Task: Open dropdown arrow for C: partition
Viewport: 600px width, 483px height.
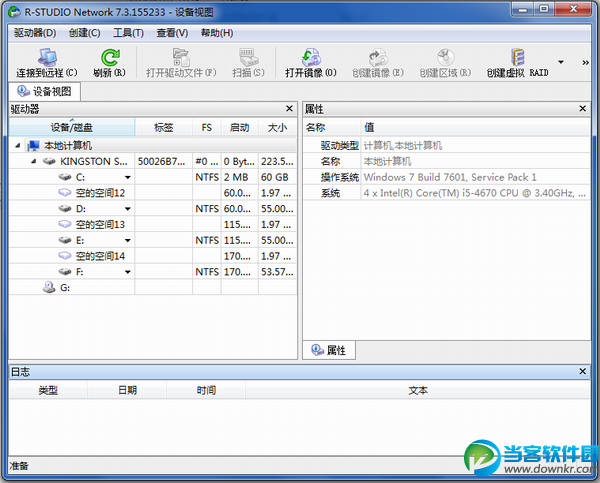Action: [127, 177]
